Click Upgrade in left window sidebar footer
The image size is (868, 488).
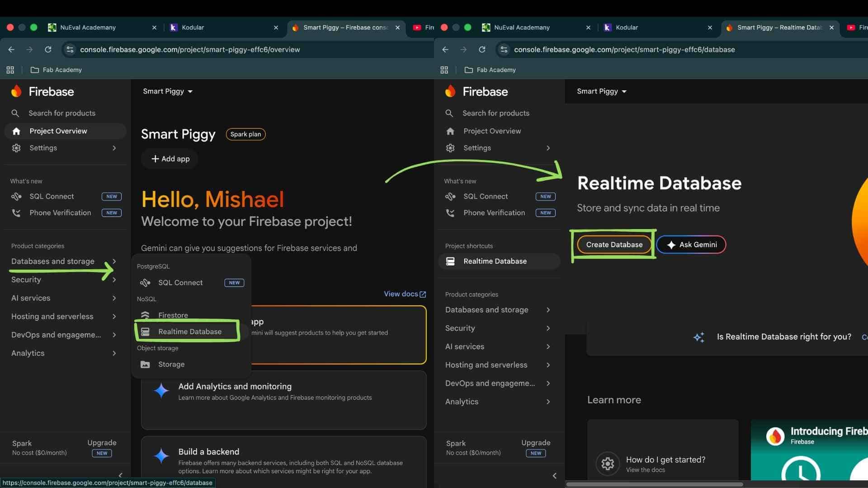pos(102,443)
